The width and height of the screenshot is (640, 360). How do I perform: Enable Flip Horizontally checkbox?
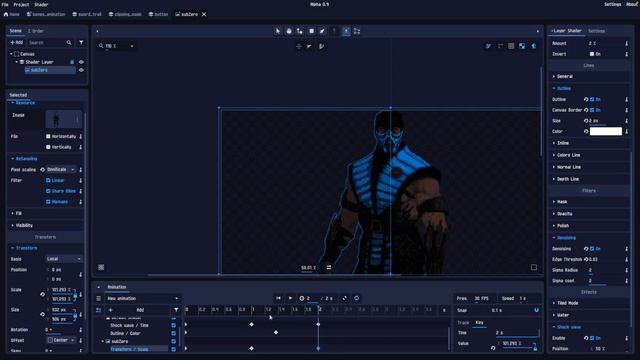[48, 136]
